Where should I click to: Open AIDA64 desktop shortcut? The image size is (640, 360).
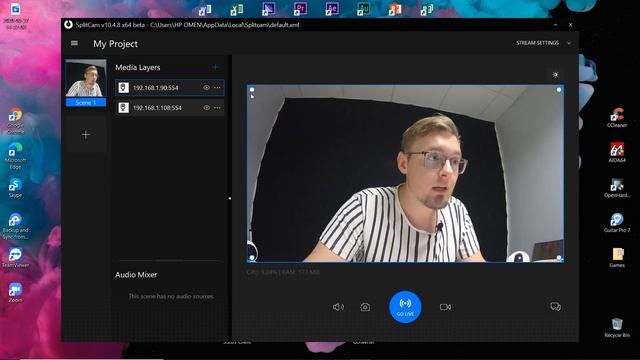click(617, 152)
